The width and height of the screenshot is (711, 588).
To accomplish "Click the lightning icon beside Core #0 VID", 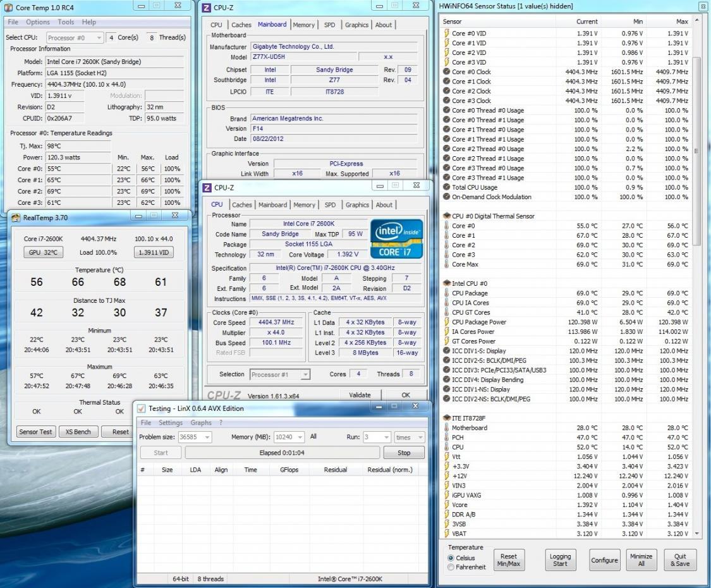I will click(447, 33).
